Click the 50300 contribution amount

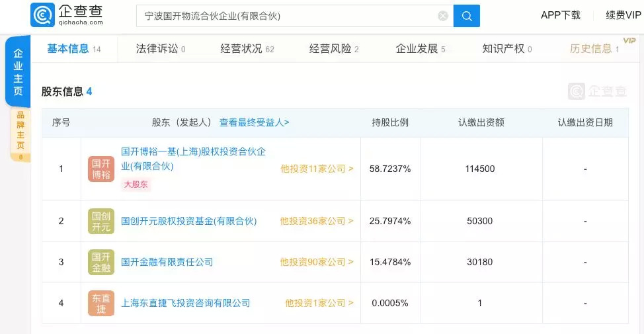(480, 221)
